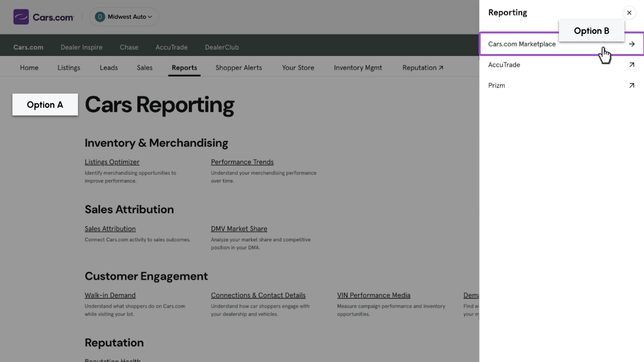The width and height of the screenshot is (644, 362).
Task: Go to the Sales tab
Action: point(145,68)
